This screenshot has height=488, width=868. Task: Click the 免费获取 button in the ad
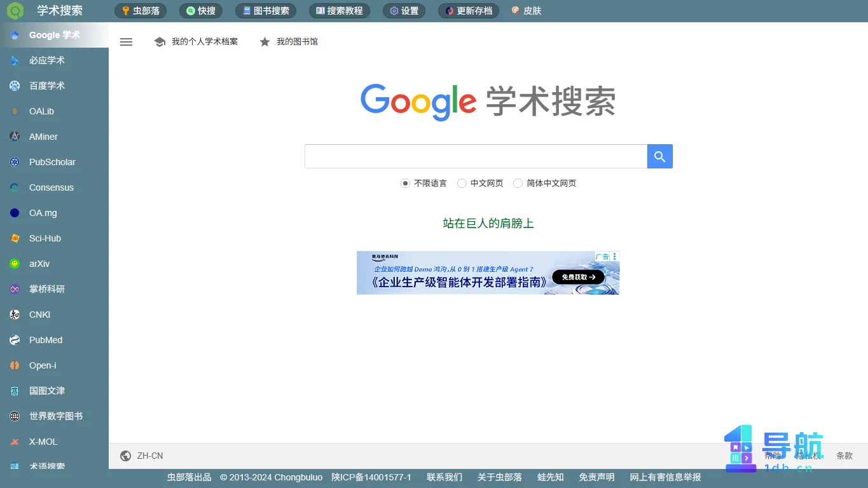[578, 277]
